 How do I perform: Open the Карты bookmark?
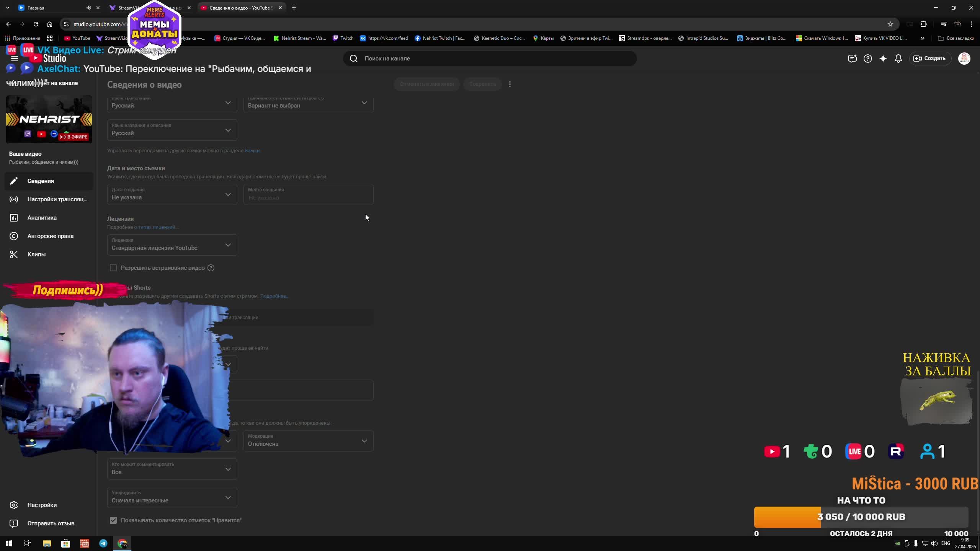543,38
